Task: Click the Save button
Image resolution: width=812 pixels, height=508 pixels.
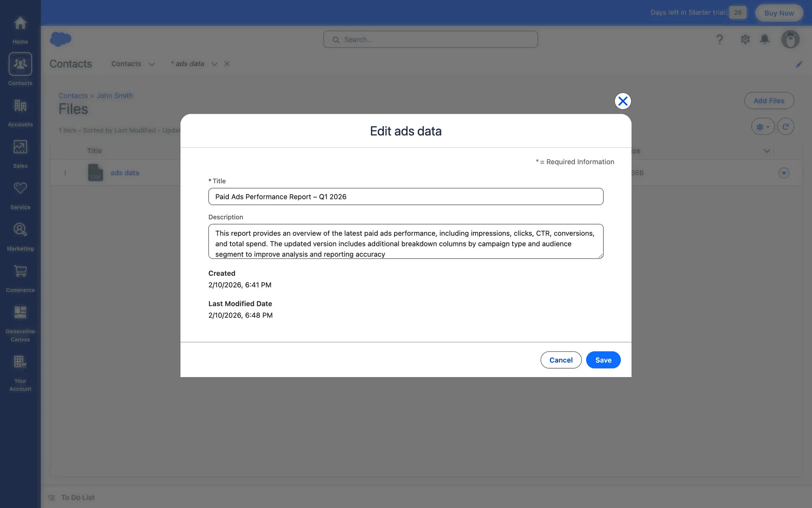Action: click(603, 360)
